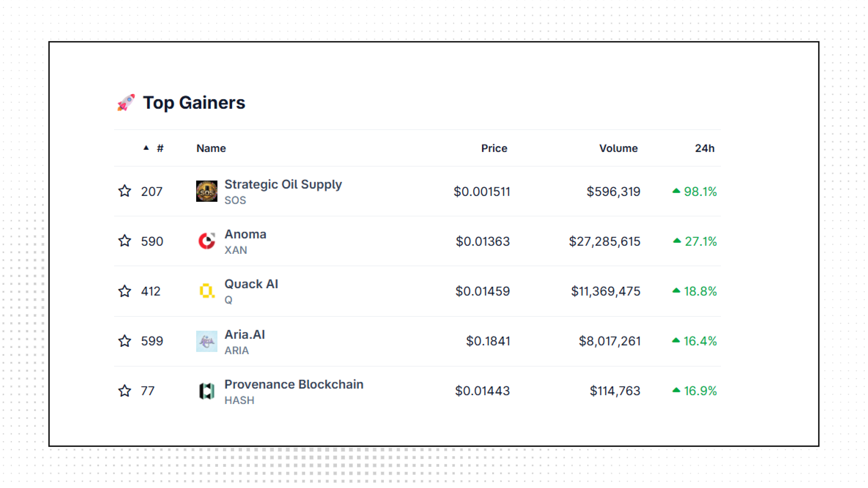Click the Provenance Blockchain coin logo
Image resolution: width=868 pixels, height=488 pixels.
coord(207,391)
